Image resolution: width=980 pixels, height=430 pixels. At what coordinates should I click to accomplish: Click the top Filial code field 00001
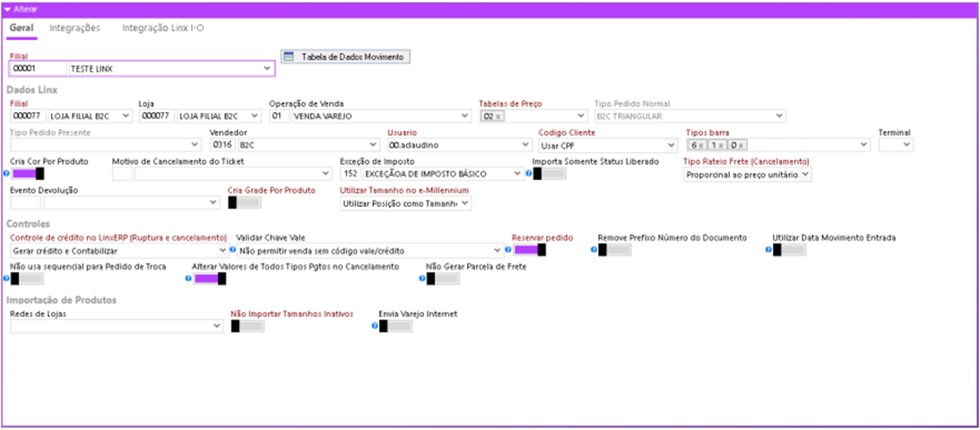39,69
